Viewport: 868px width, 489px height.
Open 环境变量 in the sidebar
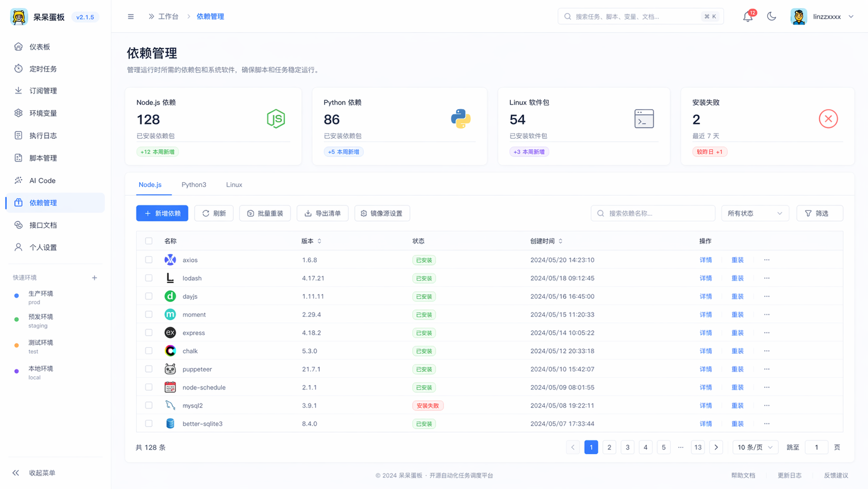point(55,113)
